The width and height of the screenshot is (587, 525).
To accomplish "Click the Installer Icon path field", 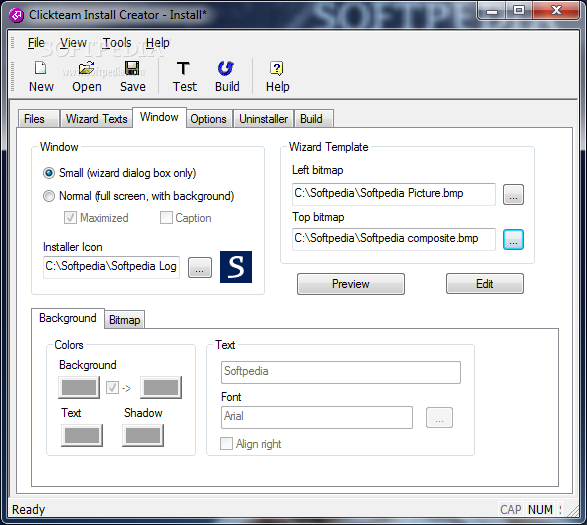I will coord(111,267).
